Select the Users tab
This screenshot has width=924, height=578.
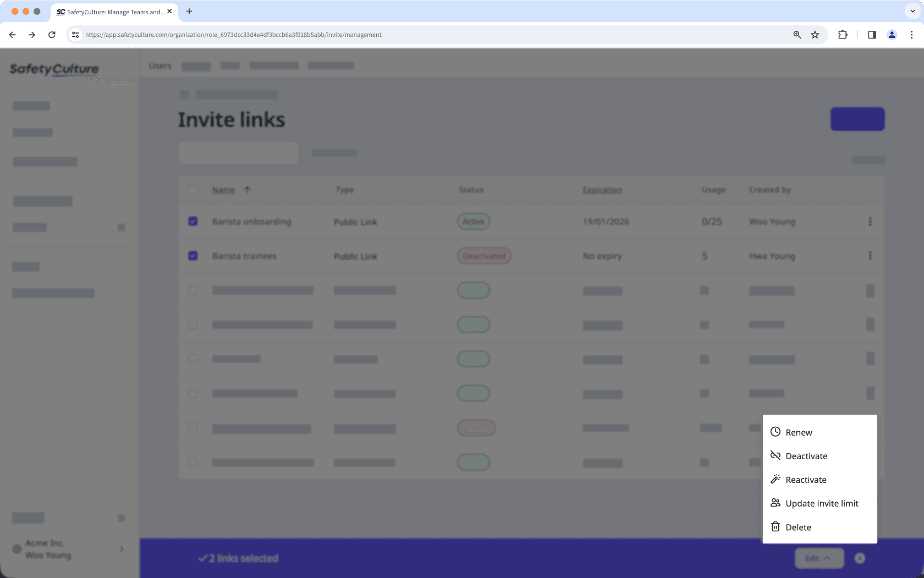(159, 65)
